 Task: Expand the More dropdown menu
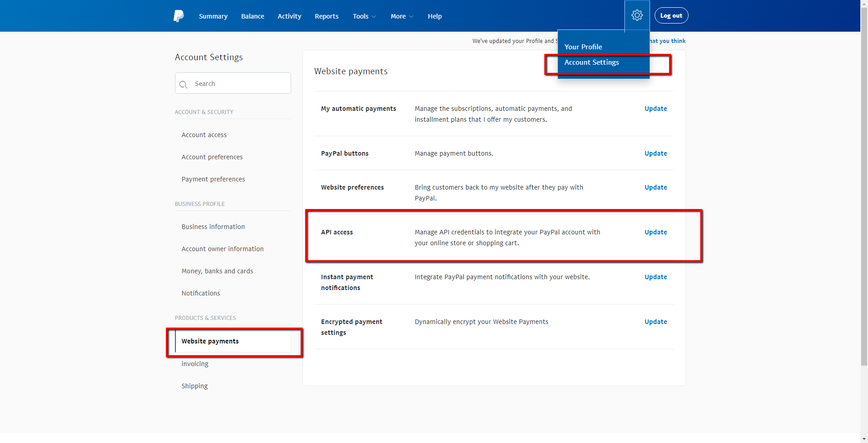pyautogui.click(x=402, y=16)
